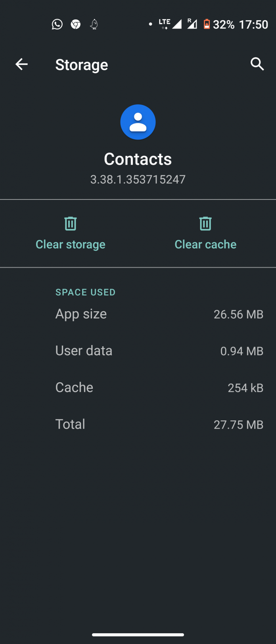Viewport: 276px width, 644px height.
Task: Tap the bottom home gesture bar
Action: pos(138,635)
